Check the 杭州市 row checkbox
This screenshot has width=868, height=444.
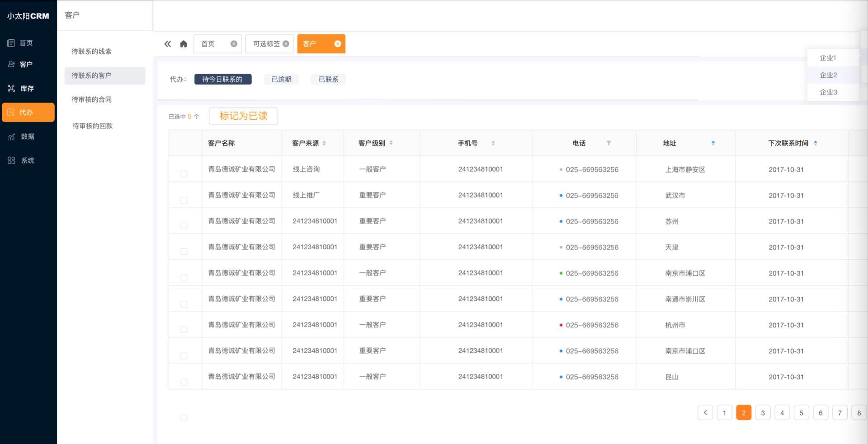[184, 329]
